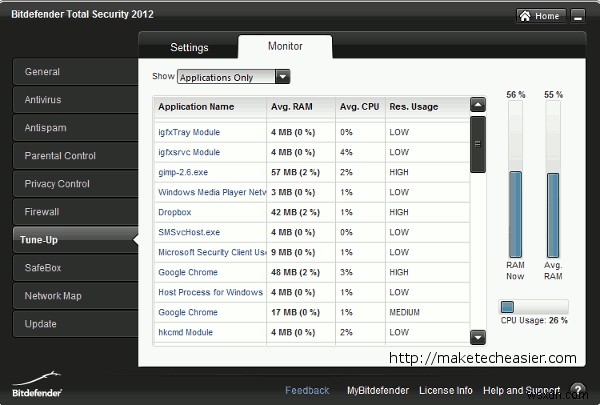Open the MyBitdefender link
The height and width of the screenshot is (405, 600).
378,390
